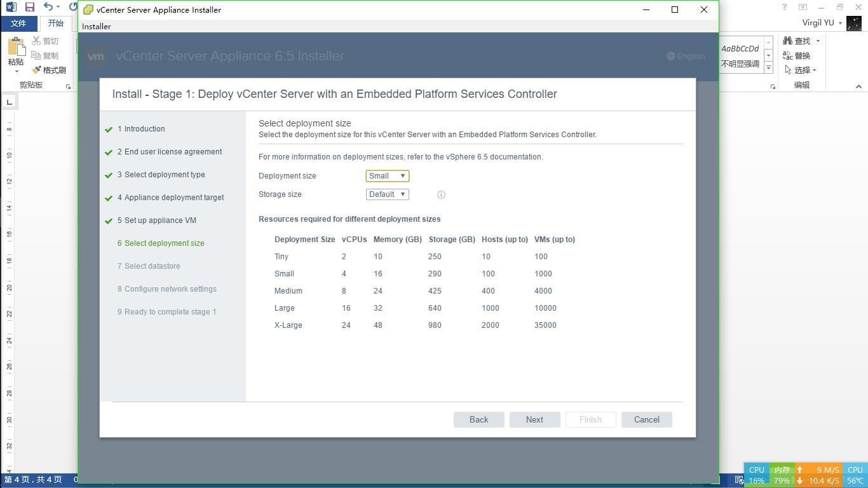Open the Styles pane dialog launcher

click(773, 86)
